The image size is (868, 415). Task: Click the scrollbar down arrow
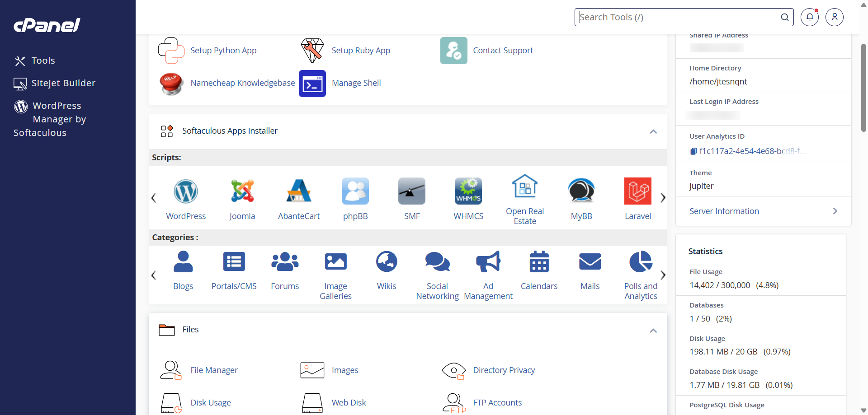(x=863, y=410)
